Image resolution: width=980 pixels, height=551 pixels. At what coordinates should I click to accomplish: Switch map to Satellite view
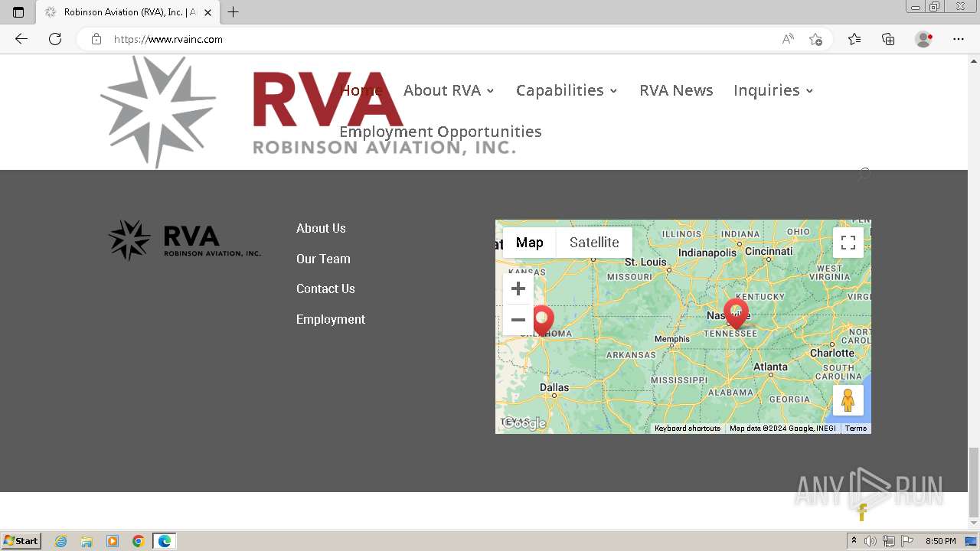(x=594, y=243)
